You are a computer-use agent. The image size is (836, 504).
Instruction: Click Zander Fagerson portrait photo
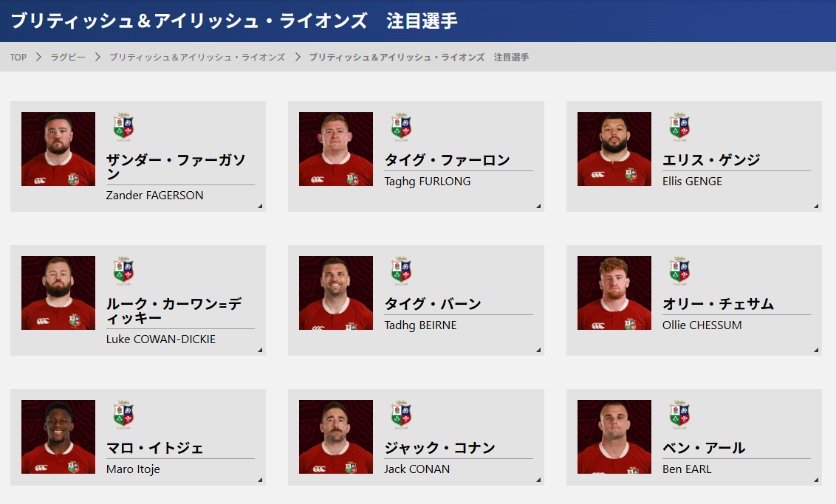(58, 149)
